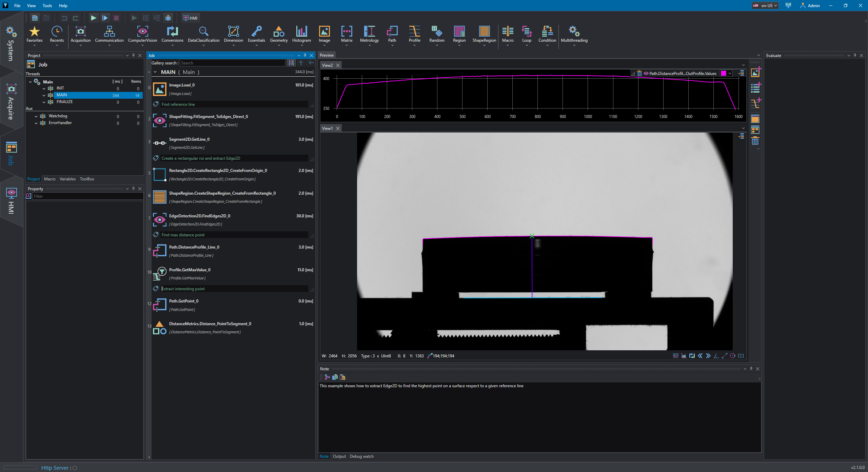
Task: Click the debug bug icon in toolbar
Action: click(x=168, y=18)
